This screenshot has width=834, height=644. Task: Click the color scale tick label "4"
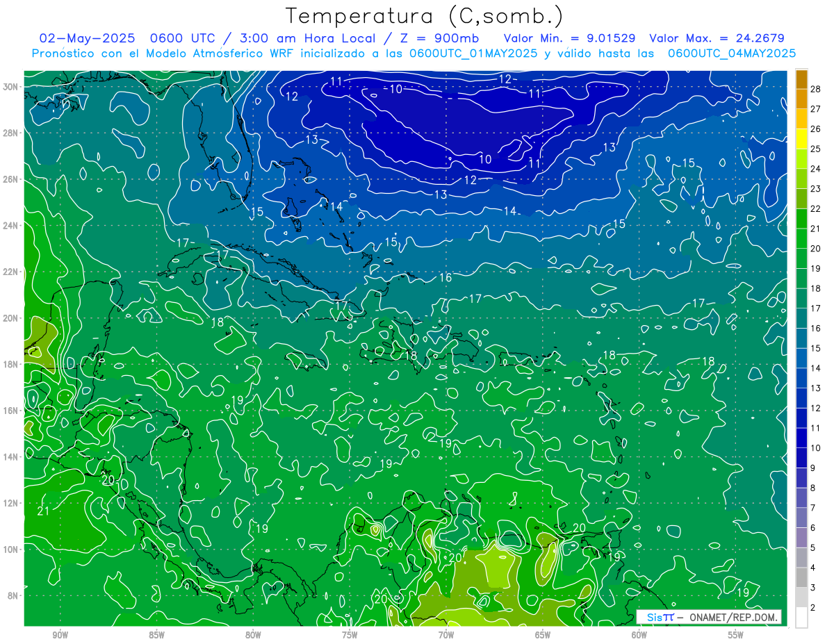[813, 568]
